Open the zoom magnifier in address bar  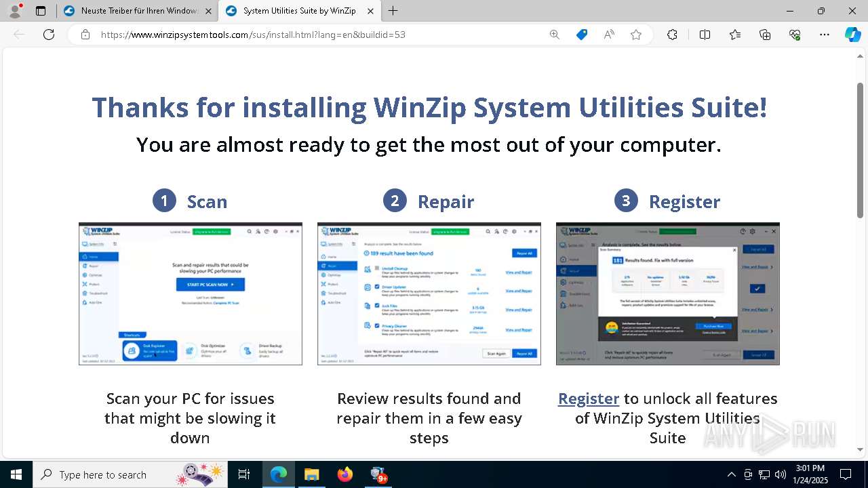tap(555, 35)
